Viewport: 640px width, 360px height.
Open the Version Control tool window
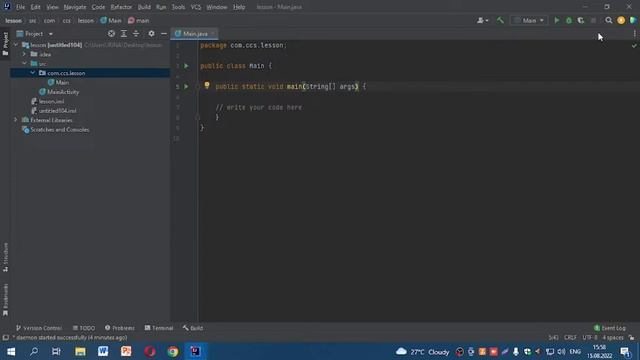click(39, 328)
